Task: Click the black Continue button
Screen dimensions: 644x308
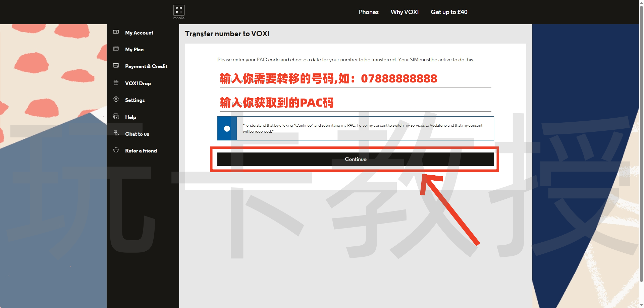Action: click(x=356, y=159)
